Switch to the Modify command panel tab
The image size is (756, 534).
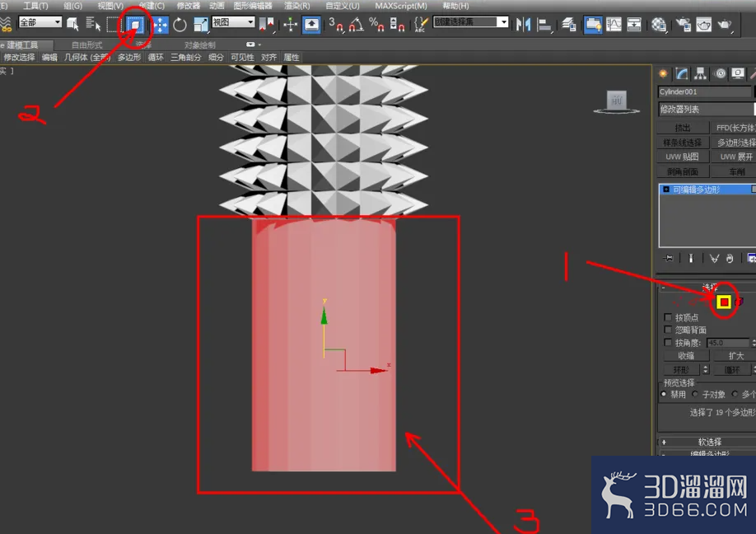click(682, 73)
